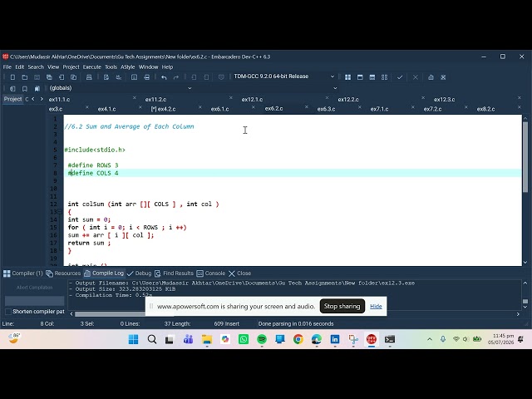Image resolution: width=532 pixels, height=399 pixels.
Task: Click Close in the bottom panel tabs
Action: pos(240,273)
